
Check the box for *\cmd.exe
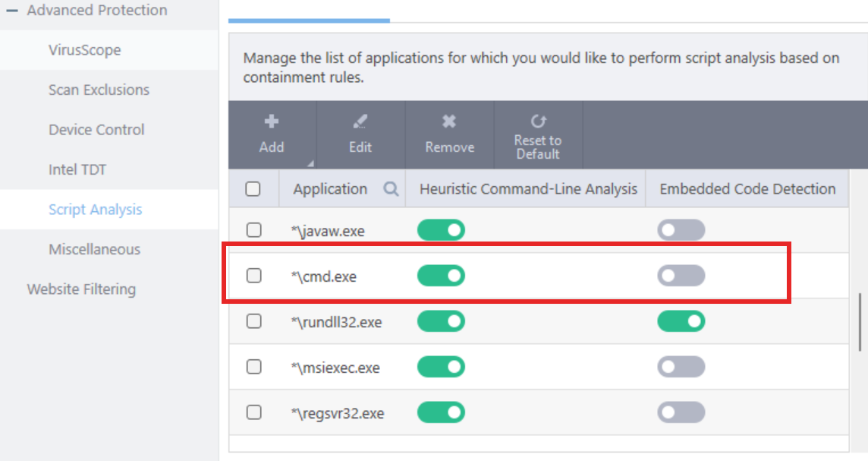point(254,276)
